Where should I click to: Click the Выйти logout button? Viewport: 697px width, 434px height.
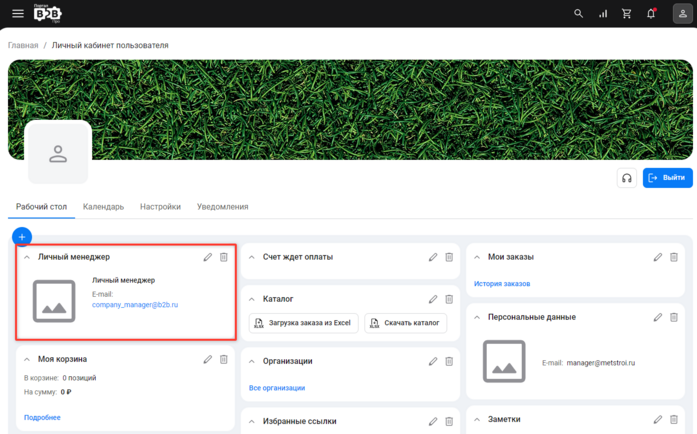[668, 178]
